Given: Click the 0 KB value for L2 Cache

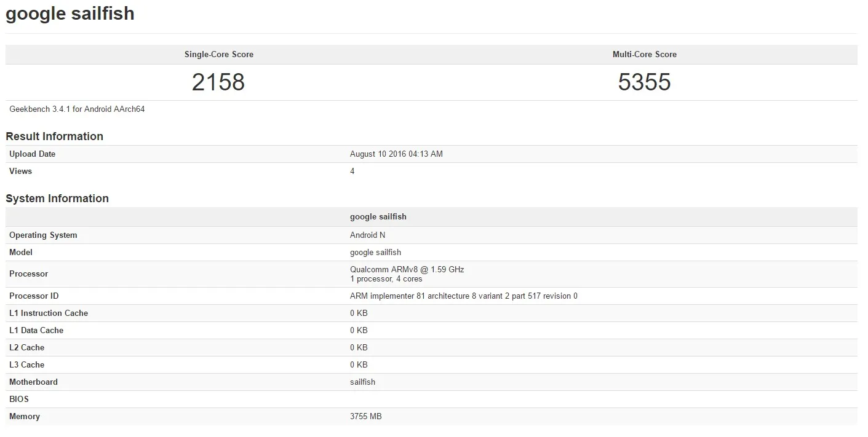Looking at the screenshot, I should 359,348.
